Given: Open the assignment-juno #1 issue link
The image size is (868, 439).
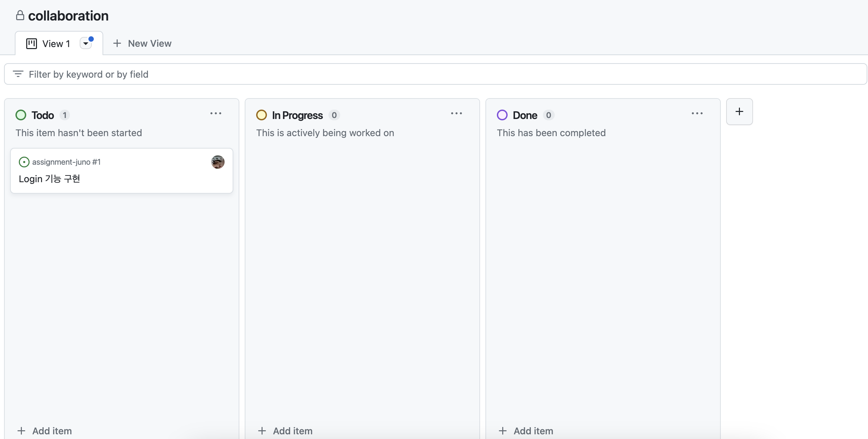Looking at the screenshot, I should click(x=66, y=162).
